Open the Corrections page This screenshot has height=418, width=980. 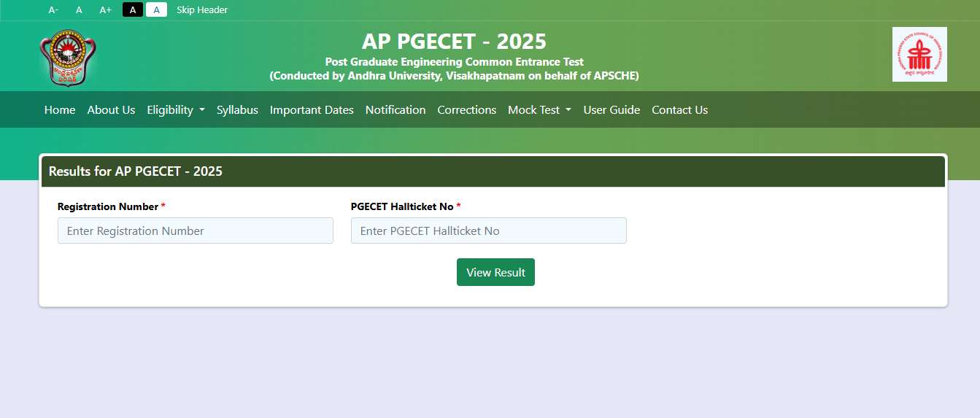467,110
